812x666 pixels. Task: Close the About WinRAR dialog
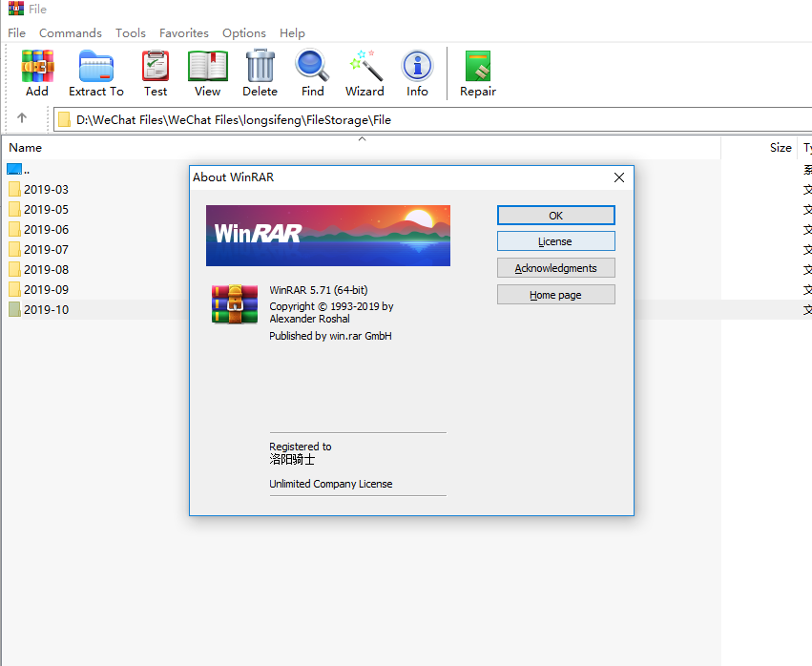coord(619,177)
